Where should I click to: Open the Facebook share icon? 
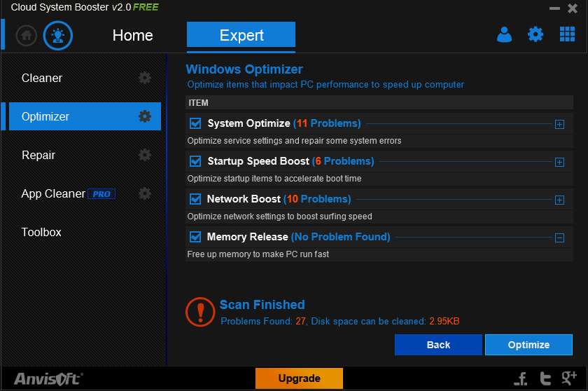click(x=521, y=378)
